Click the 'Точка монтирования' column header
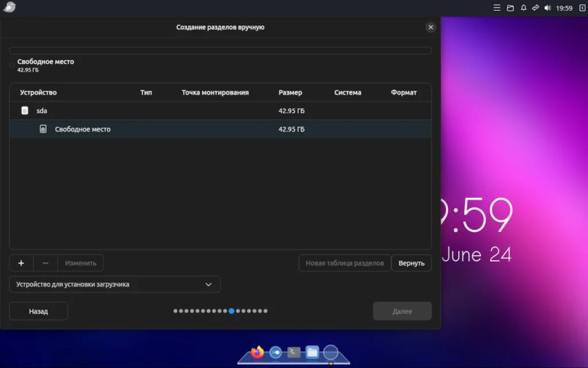Image resolution: width=588 pixels, height=368 pixels. (215, 93)
